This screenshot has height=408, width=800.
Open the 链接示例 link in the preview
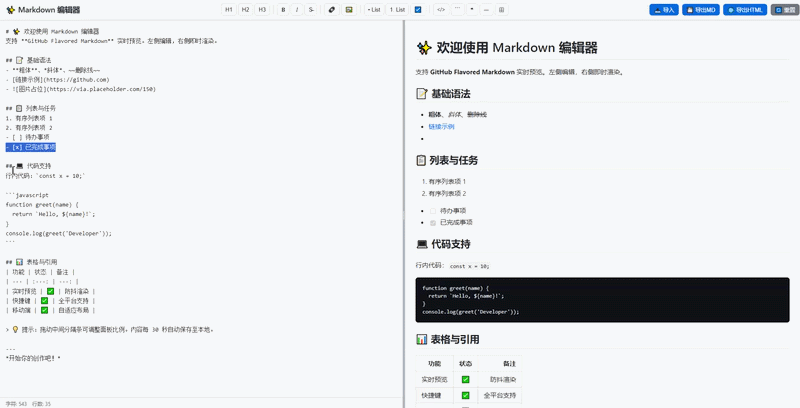[x=441, y=127]
